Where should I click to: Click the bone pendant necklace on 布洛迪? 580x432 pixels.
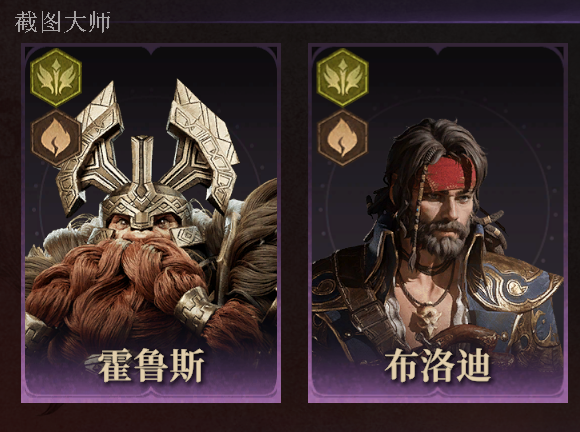tap(429, 318)
